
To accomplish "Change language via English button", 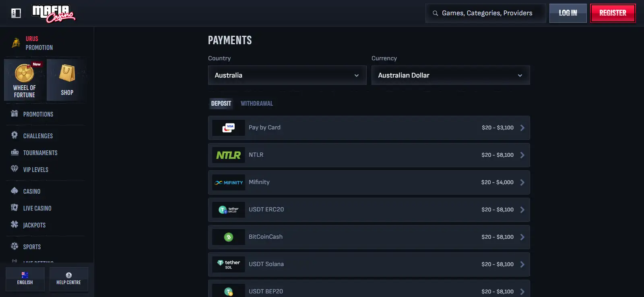I will (x=25, y=279).
